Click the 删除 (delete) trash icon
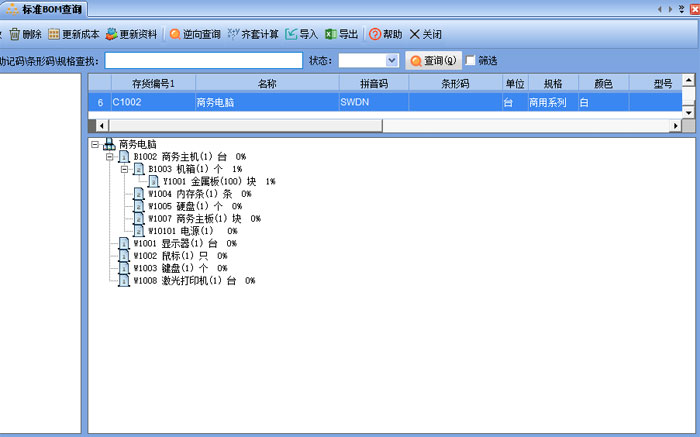This screenshot has width=700, height=437. tap(15, 34)
